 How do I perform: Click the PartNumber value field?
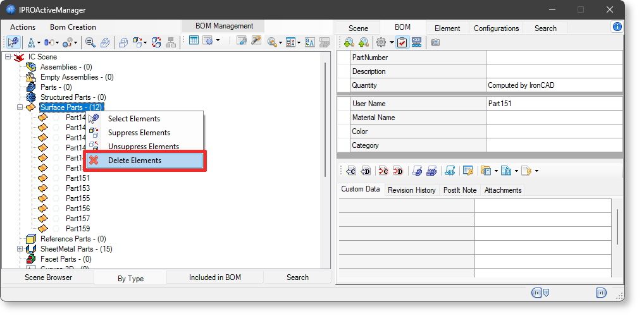click(x=554, y=58)
